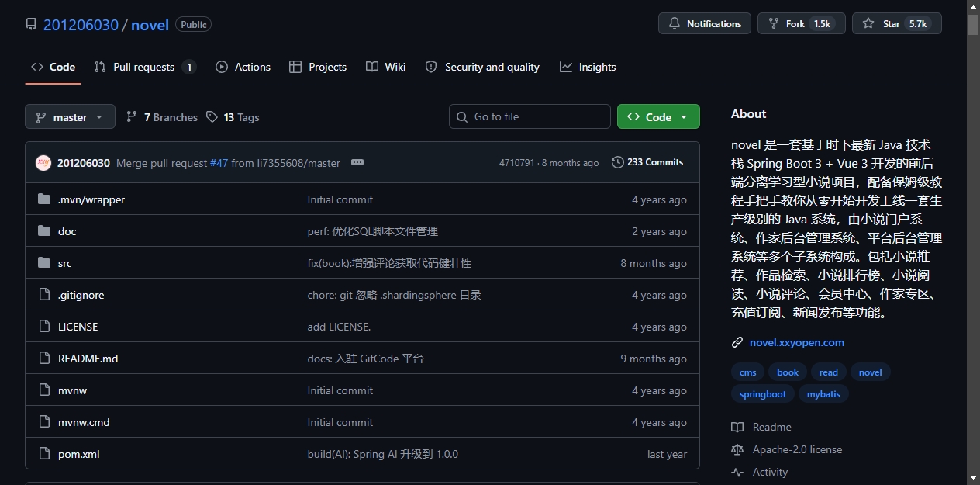Select the mybatis topic tag

click(823, 394)
